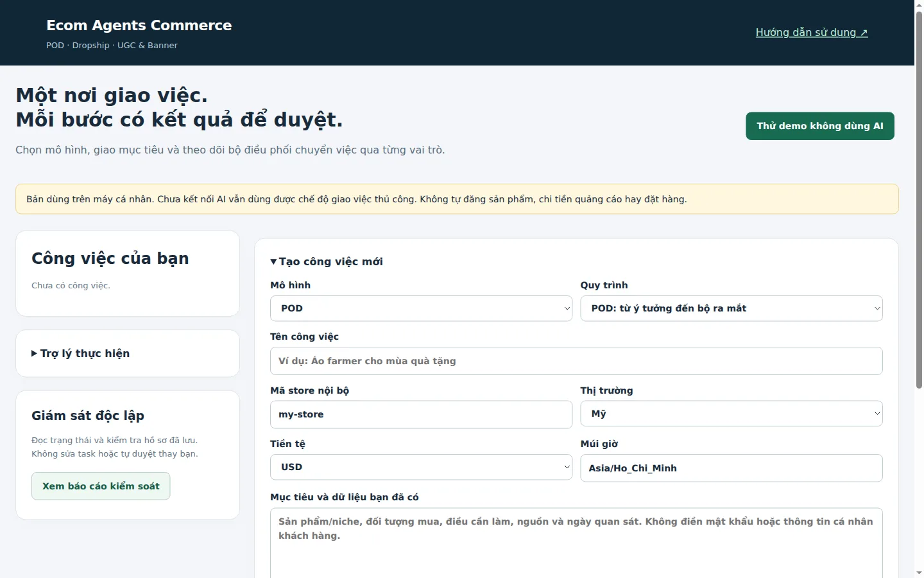Open the Thị trường dropdown showing Mỹ
This screenshot has height=578, width=924.
point(732,414)
